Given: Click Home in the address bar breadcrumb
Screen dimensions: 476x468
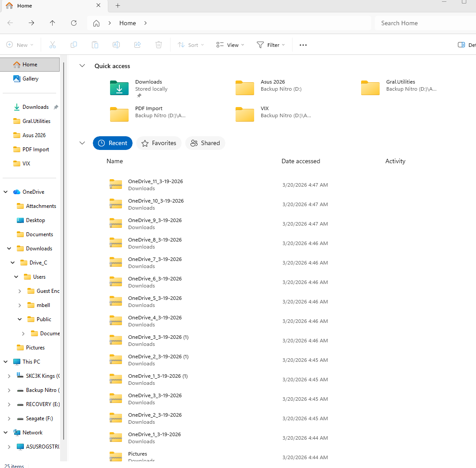Looking at the screenshot, I should (x=127, y=23).
